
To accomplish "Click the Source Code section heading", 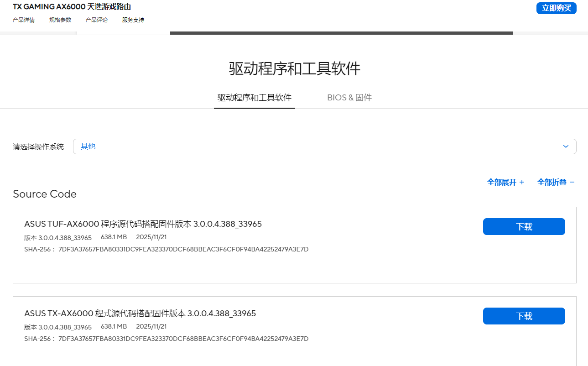I will tap(44, 194).
